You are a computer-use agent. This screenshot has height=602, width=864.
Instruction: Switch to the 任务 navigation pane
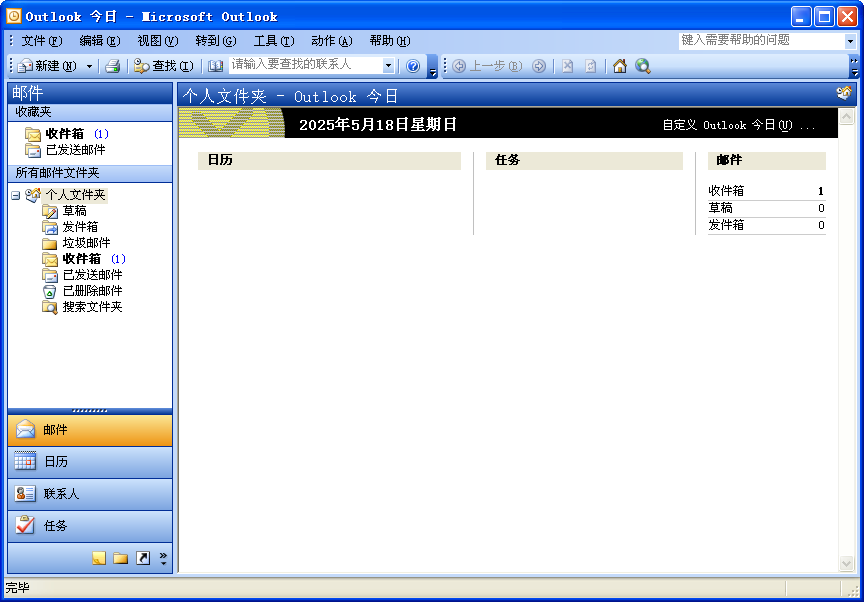click(x=90, y=526)
